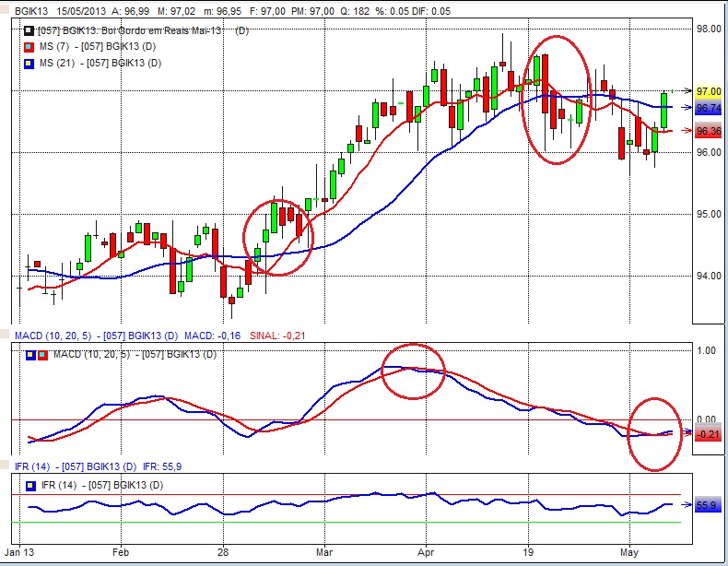728x566 pixels.
Task: Click the blue 96.74 moving average tag
Action: pyautogui.click(x=708, y=108)
